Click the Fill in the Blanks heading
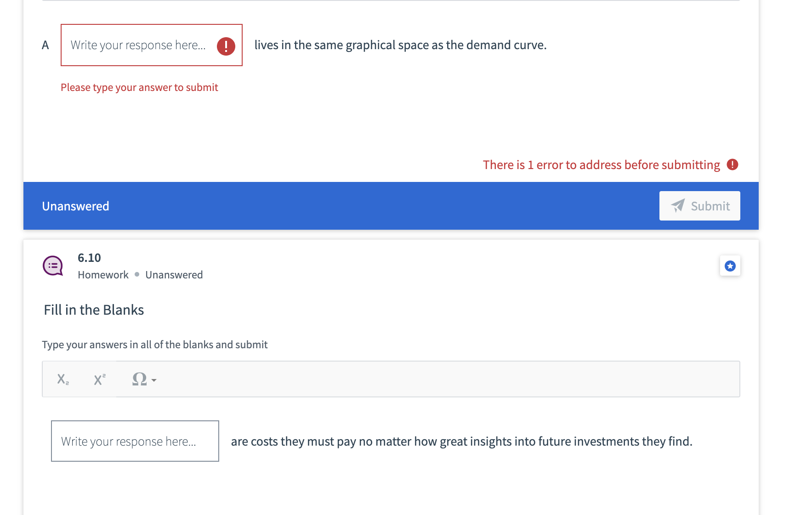This screenshot has height=515, width=812. click(x=93, y=310)
